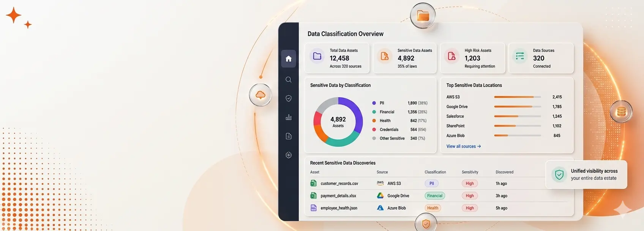Click the orange Health legend dot
The image size is (644, 231).
(374, 120)
